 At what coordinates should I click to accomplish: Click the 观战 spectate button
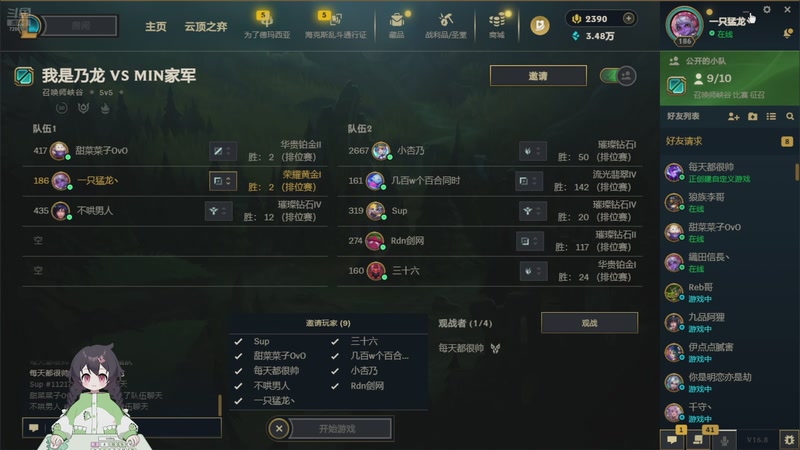pos(589,323)
